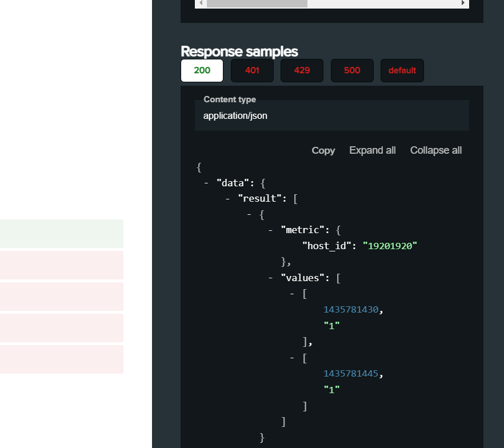Click Collapse all in the sample viewer
The height and width of the screenshot is (448, 504).
click(435, 150)
